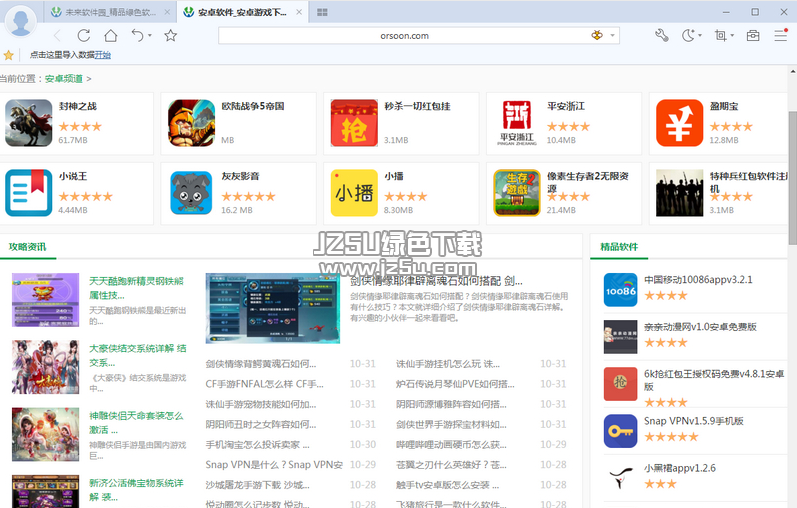Go back with the back arrow
The image size is (797, 508).
pyautogui.click(x=57, y=36)
